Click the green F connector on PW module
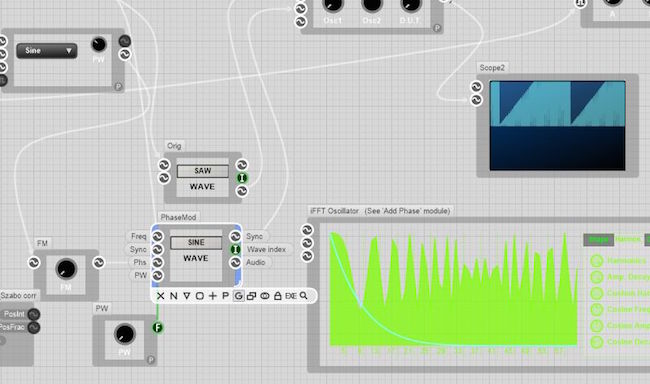Viewport: 650px width, 384px height. pos(158,328)
